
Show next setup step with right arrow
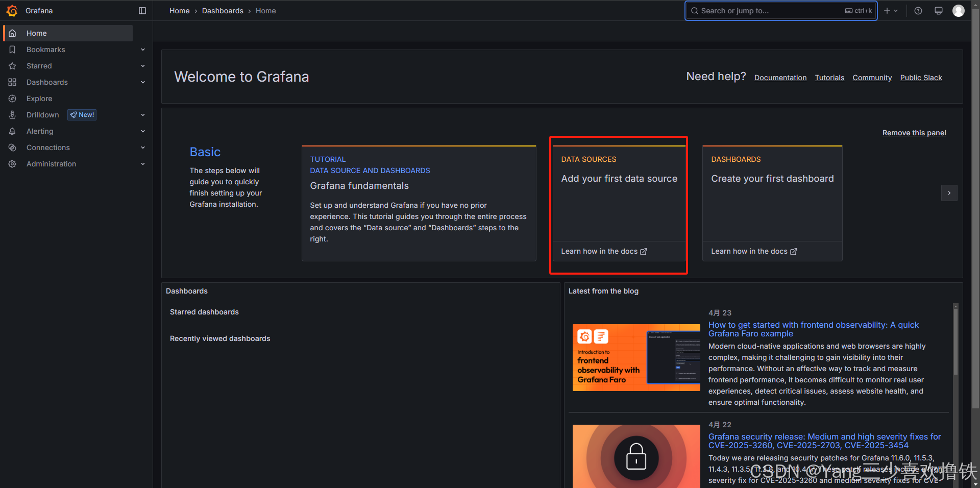point(949,193)
